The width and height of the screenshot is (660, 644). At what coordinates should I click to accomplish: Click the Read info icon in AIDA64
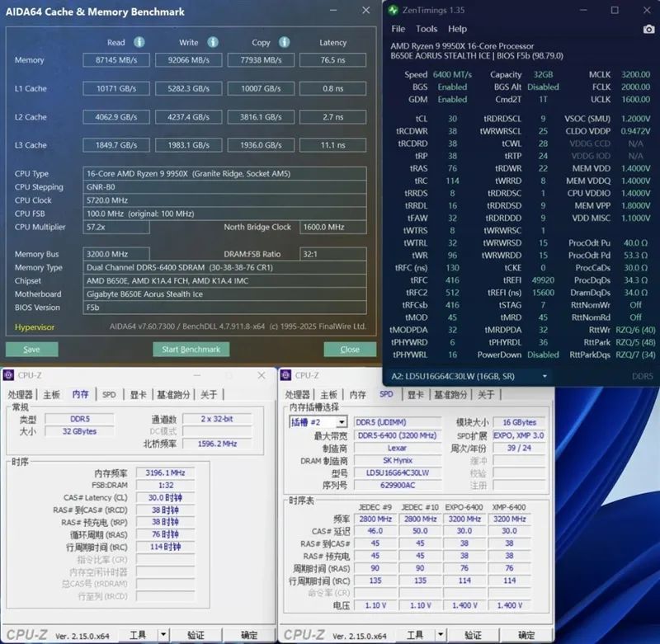click(139, 42)
